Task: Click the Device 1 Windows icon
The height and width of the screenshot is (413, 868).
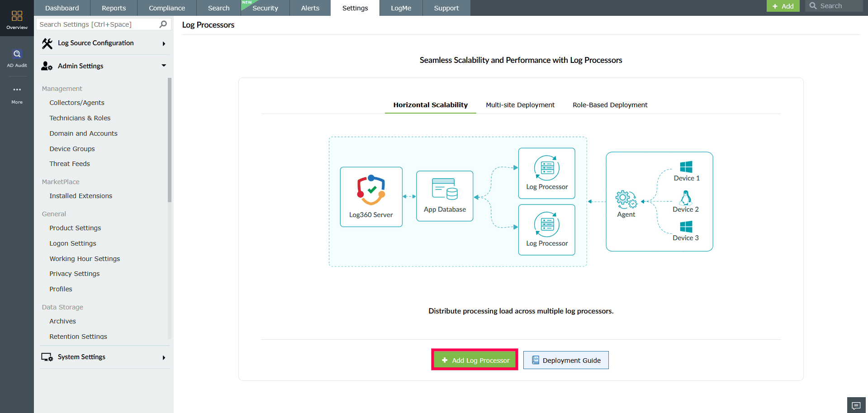Action: tap(686, 167)
